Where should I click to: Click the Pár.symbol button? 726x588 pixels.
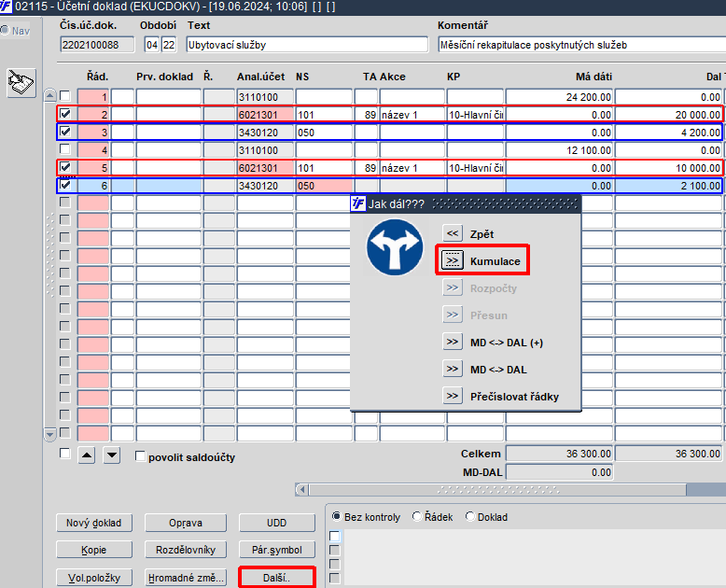pyautogui.click(x=277, y=550)
